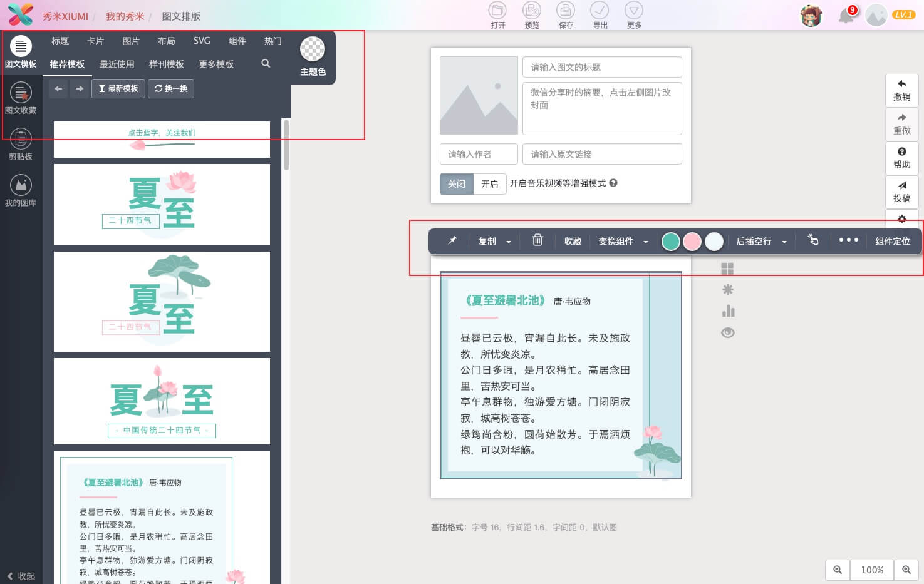This screenshot has height=584, width=924.
Task: Switch to the 标题 category tab
Action: (60, 41)
